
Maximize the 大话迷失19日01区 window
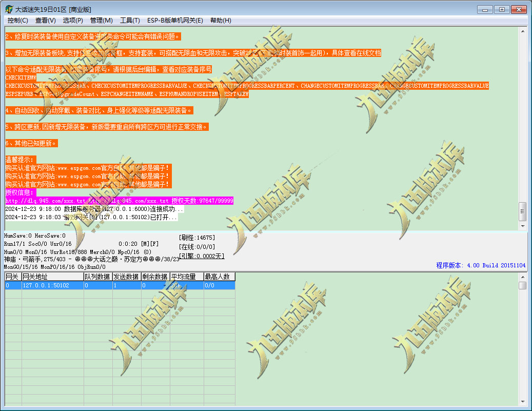[x=502, y=10]
